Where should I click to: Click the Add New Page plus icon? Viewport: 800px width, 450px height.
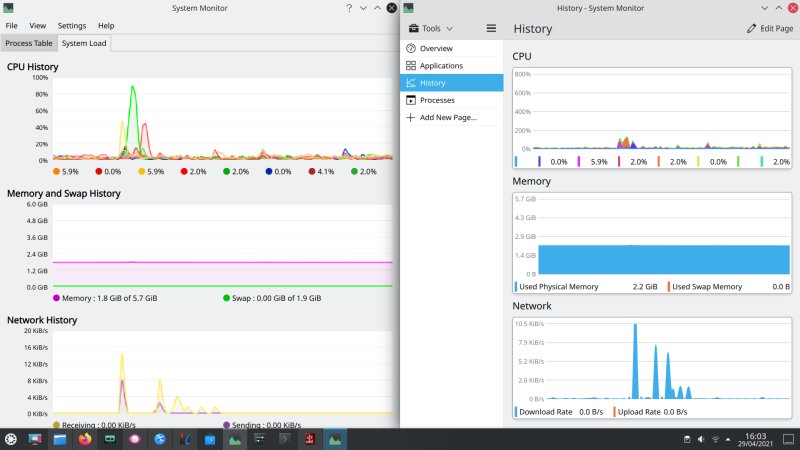[x=411, y=117]
